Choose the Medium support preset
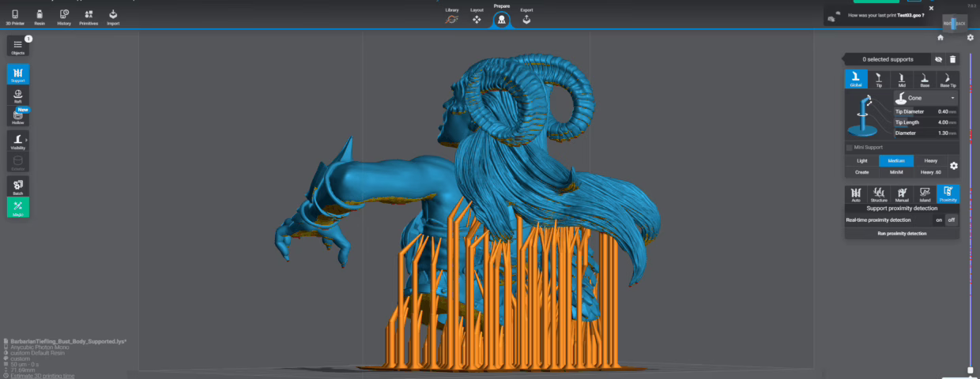 (x=896, y=161)
